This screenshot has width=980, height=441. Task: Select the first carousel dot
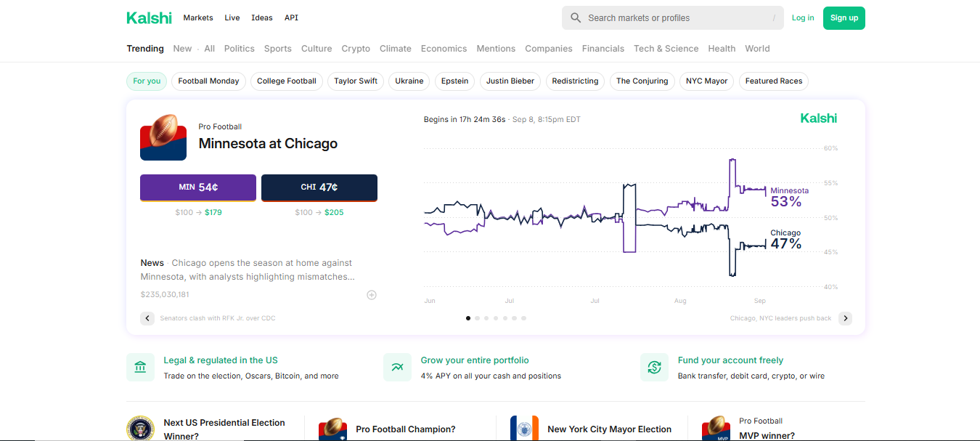[468, 318]
